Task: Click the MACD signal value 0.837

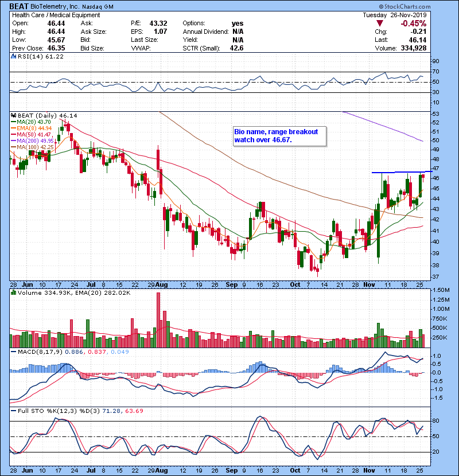Action: pos(96,352)
